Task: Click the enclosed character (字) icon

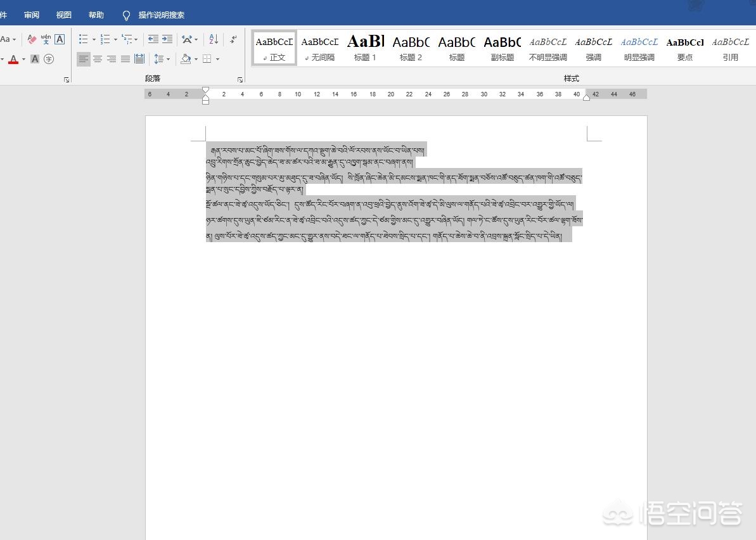Action: [x=49, y=59]
